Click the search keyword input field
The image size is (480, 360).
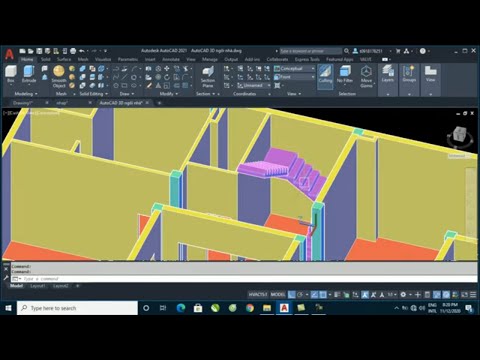310,51
